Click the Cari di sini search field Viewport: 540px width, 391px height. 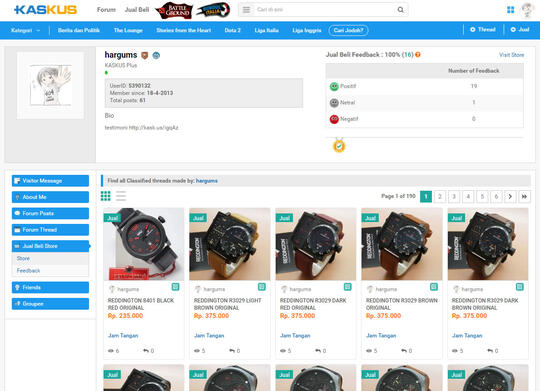click(324, 10)
